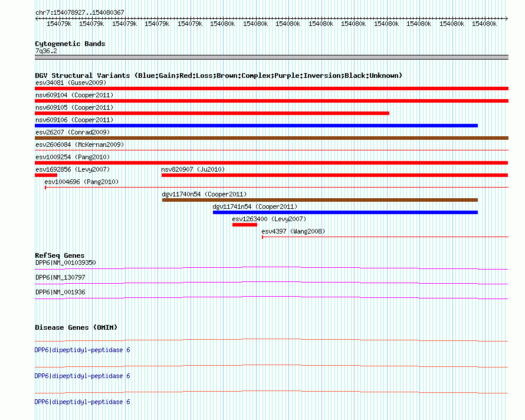Click the nsv609105 (Cooper2011) label

74,107
